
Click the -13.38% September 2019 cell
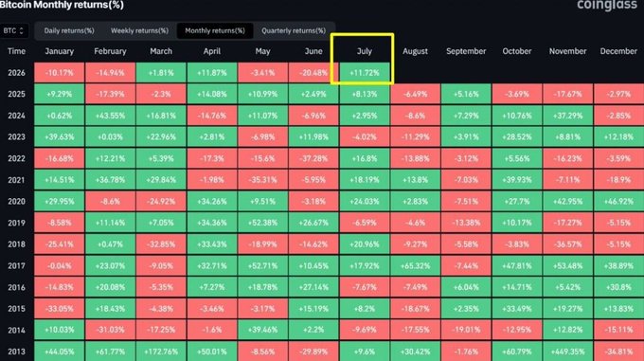tap(466, 223)
